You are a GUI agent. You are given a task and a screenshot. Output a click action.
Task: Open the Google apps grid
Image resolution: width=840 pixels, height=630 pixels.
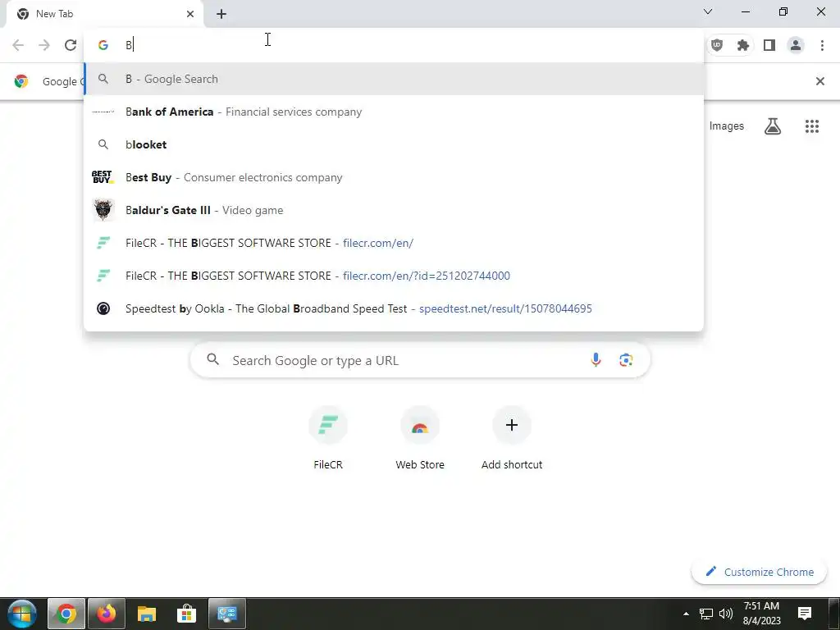click(x=811, y=126)
